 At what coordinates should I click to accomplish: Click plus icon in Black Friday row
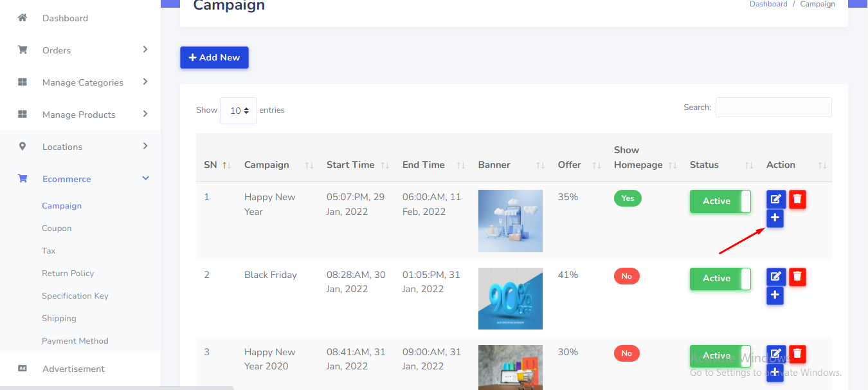pyautogui.click(x=775, y=296)
